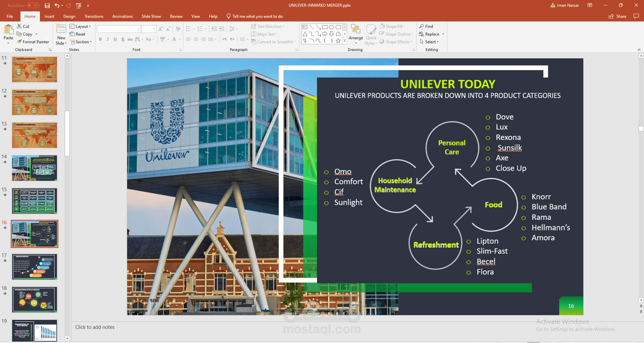Apply bullet list formatting

[x=188, y=29]
